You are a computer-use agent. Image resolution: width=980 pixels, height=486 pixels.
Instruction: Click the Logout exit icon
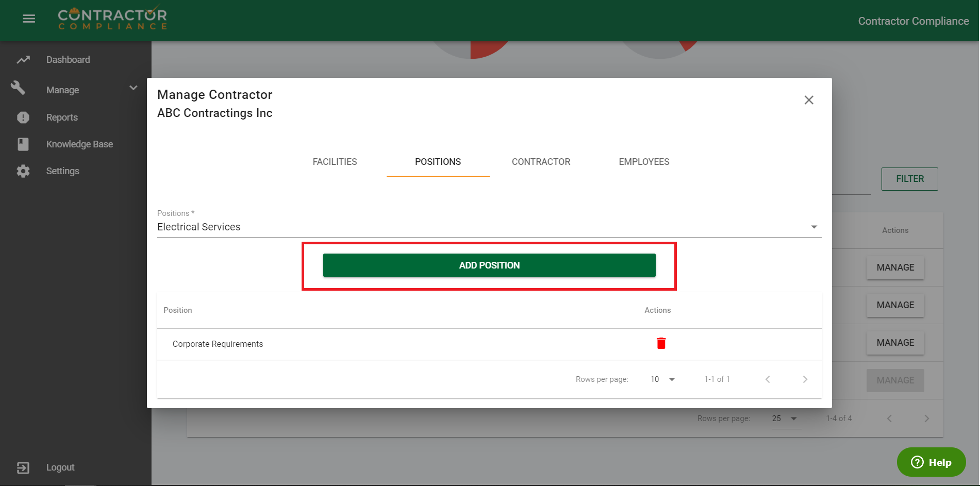point(23,467)
